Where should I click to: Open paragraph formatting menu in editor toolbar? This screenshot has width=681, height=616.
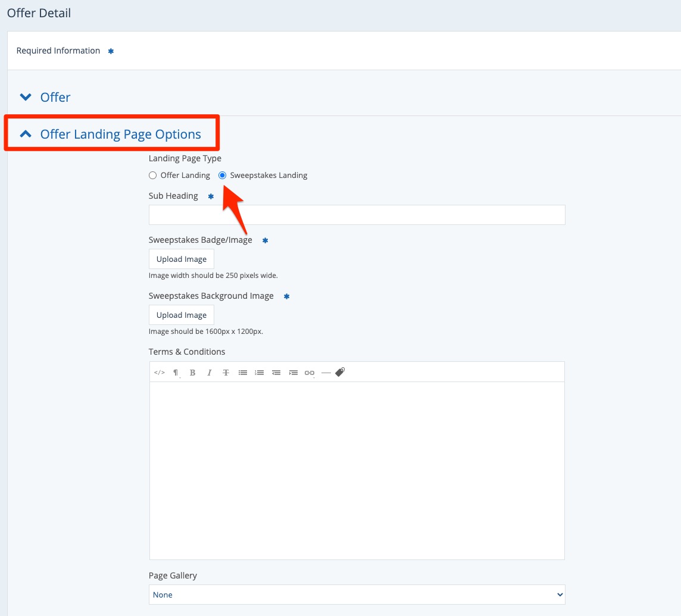point(176,373)
